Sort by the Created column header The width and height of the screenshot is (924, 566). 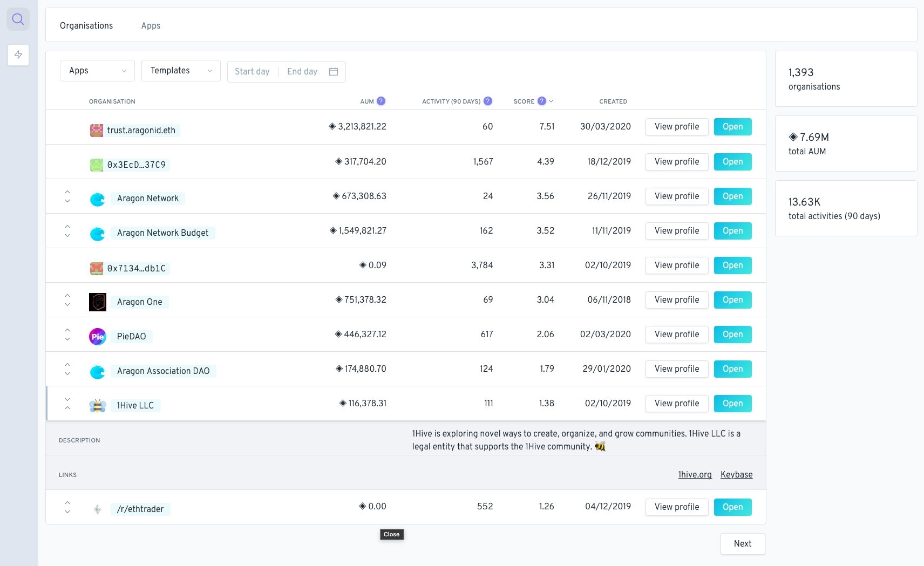[613, 101]
